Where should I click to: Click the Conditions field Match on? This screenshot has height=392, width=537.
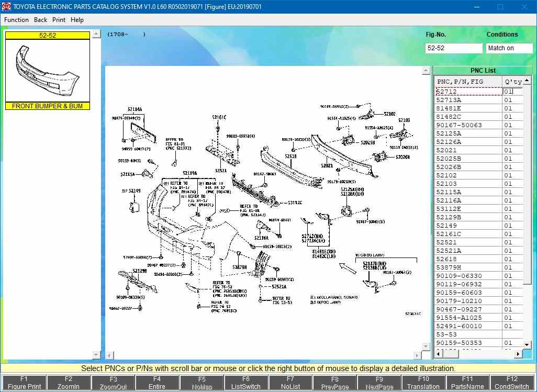[509, 48]
